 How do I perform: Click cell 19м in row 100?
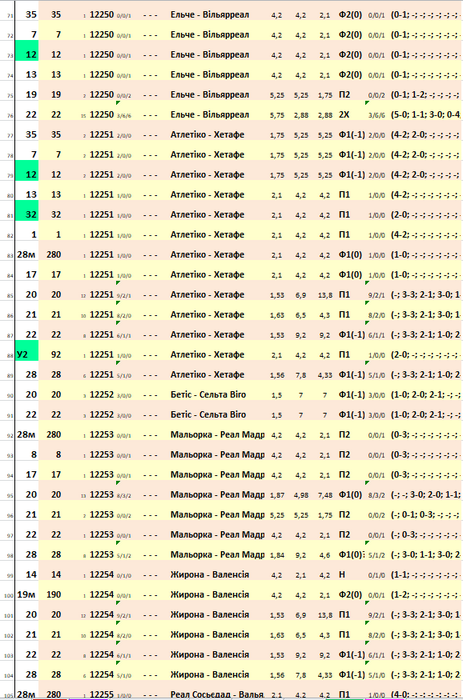(x=26, y=595)
